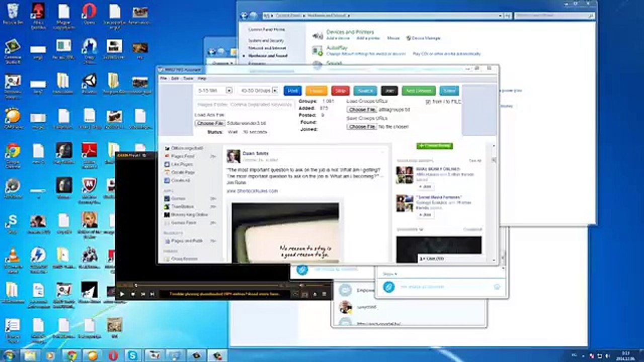The image size is (644, 362).
Task: Click the Control Panel back arrow
Action: pos(244,16)
